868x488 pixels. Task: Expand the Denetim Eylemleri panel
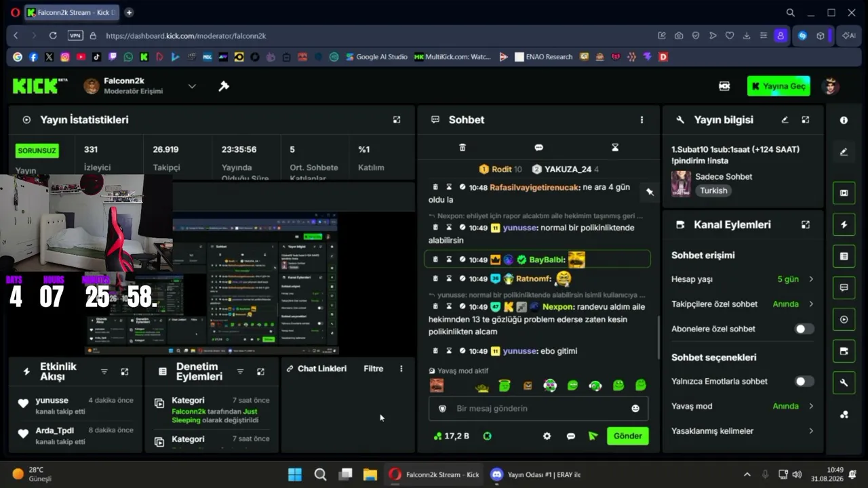tap(260, 371)
